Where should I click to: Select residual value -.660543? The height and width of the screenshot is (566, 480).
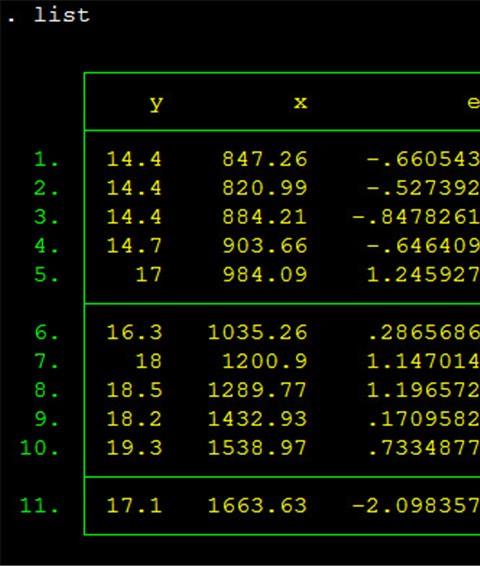(x=423, y=159)
